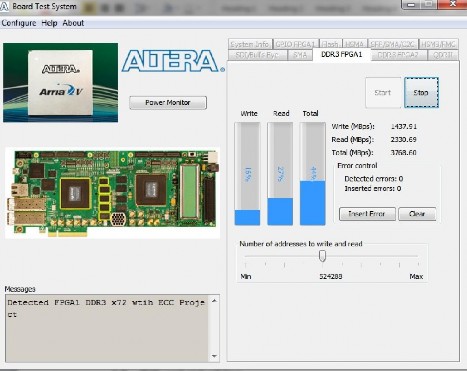
Task: Click the Start test button
Action: [383, 93]
